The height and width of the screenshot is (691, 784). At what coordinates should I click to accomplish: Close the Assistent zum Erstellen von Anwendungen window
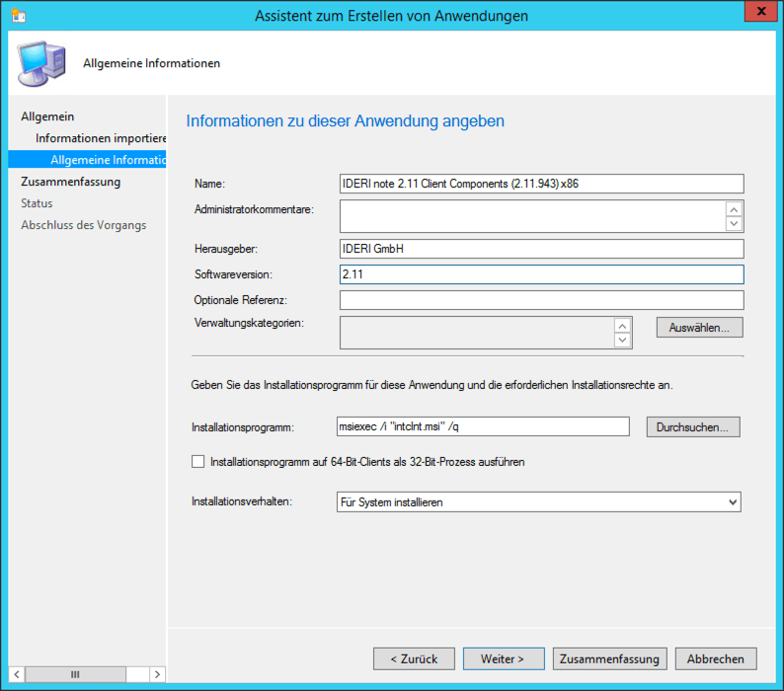[761, 11]
